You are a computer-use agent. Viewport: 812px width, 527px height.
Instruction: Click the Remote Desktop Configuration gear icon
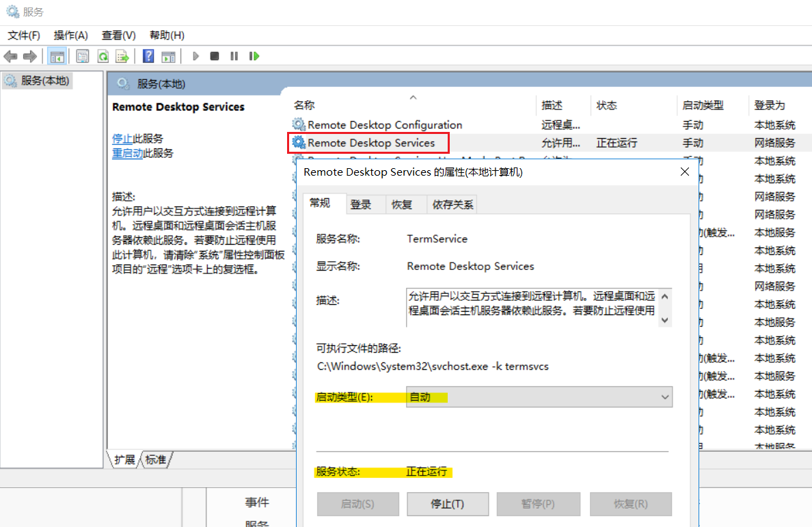(299, 124)
